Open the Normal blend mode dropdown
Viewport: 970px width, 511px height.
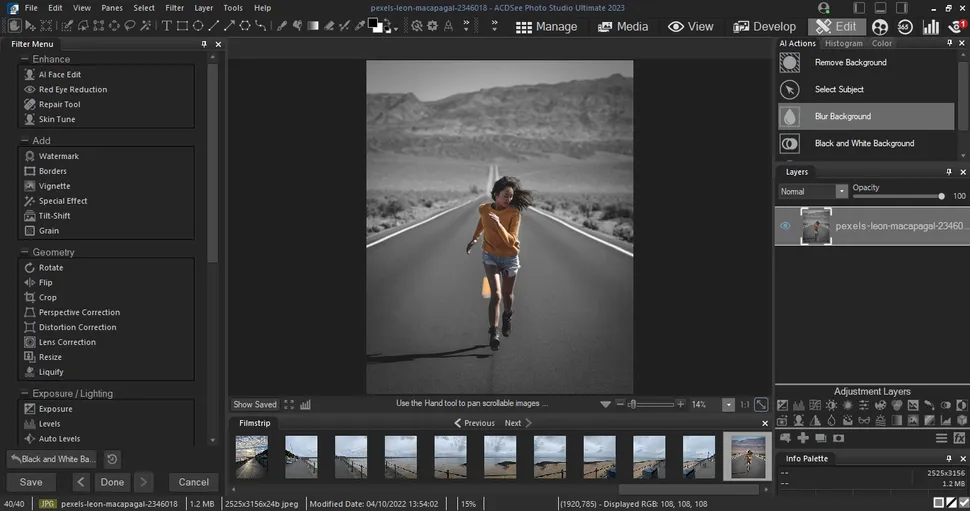pos(841,191)
